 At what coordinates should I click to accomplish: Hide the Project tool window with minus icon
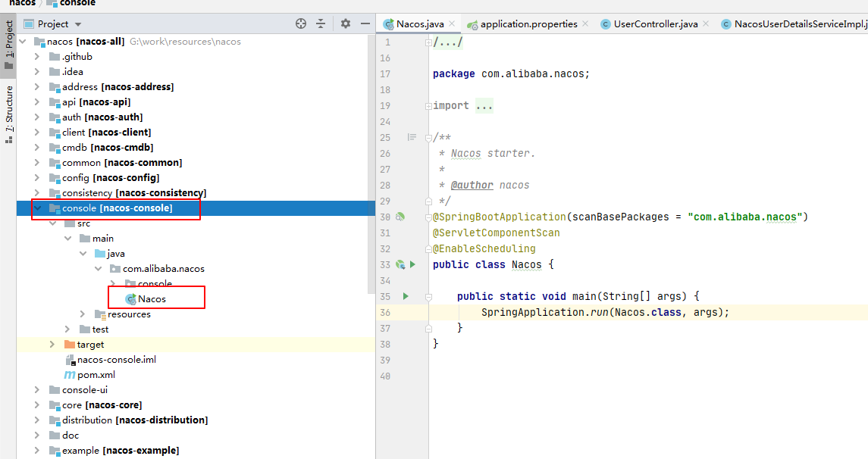[x=365, y=23]
